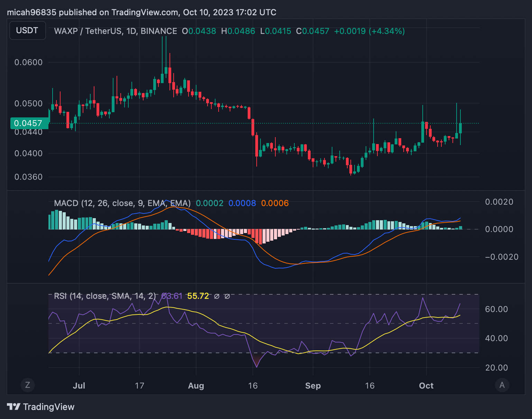Click the MACD (12, 26, close, 9, EMA, EMA) legend
The width and height of the screenshot is (532, 419).
click(x=122, y=203)
